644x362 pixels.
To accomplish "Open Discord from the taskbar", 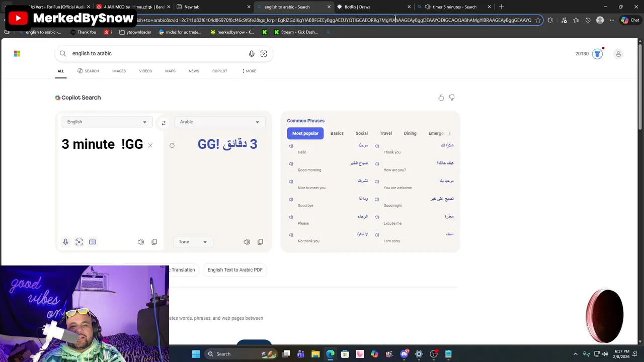I will click(404, 354).
